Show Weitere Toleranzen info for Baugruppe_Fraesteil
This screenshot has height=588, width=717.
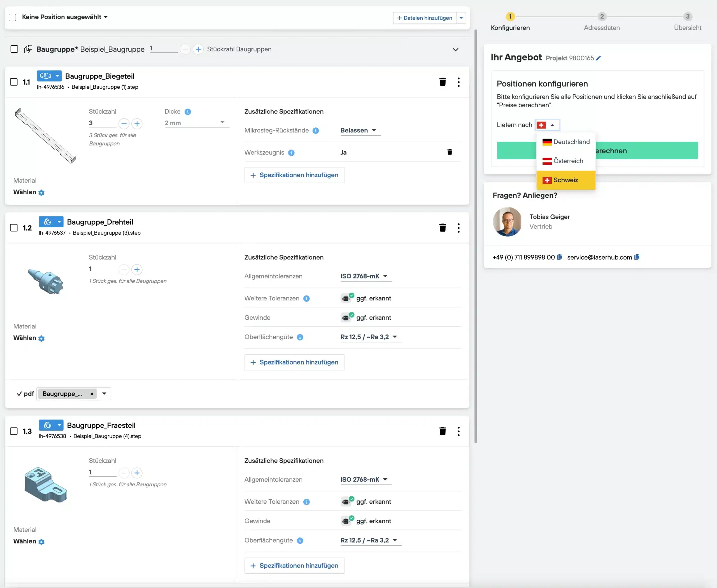pyautogui.click(x=306, y=502)
